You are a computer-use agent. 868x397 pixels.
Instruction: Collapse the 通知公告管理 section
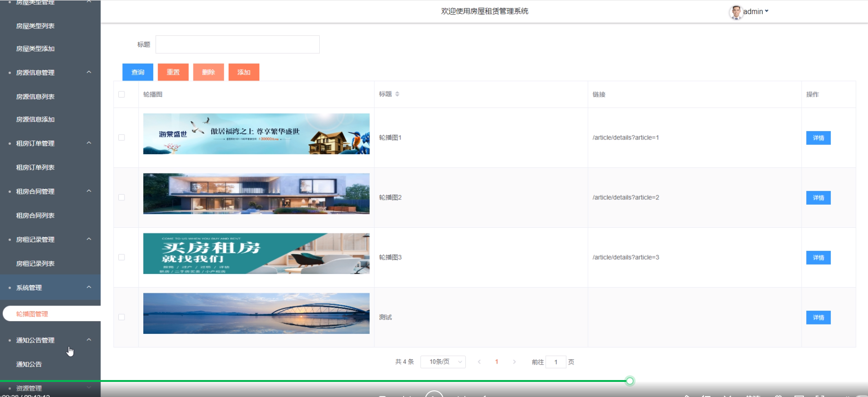tap(50, 340)
